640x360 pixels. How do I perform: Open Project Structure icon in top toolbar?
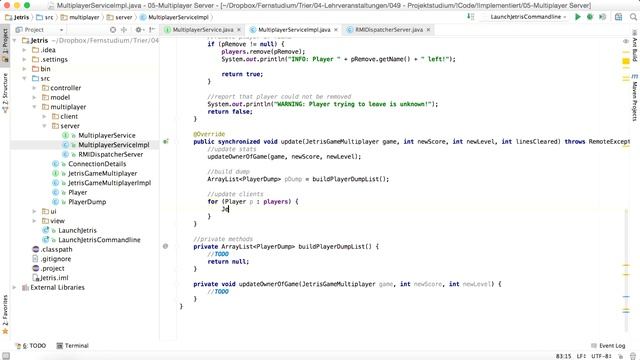click(618, 17)
